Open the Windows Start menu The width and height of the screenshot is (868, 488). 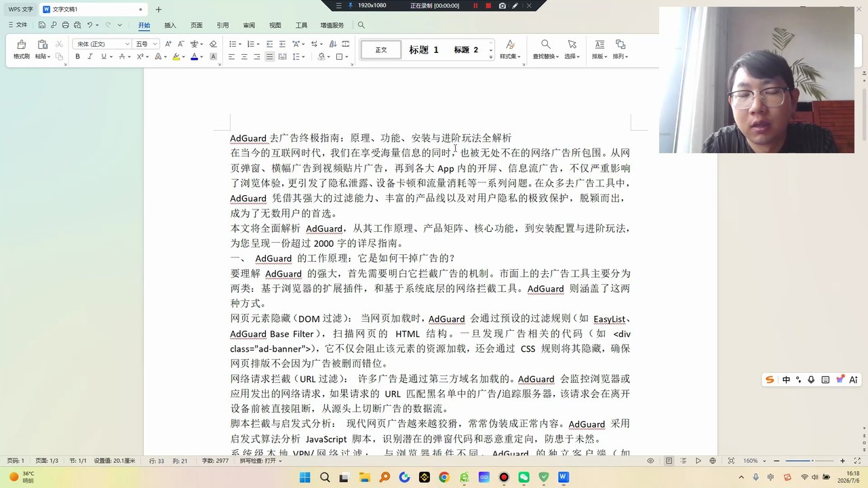tap(305, 477)
